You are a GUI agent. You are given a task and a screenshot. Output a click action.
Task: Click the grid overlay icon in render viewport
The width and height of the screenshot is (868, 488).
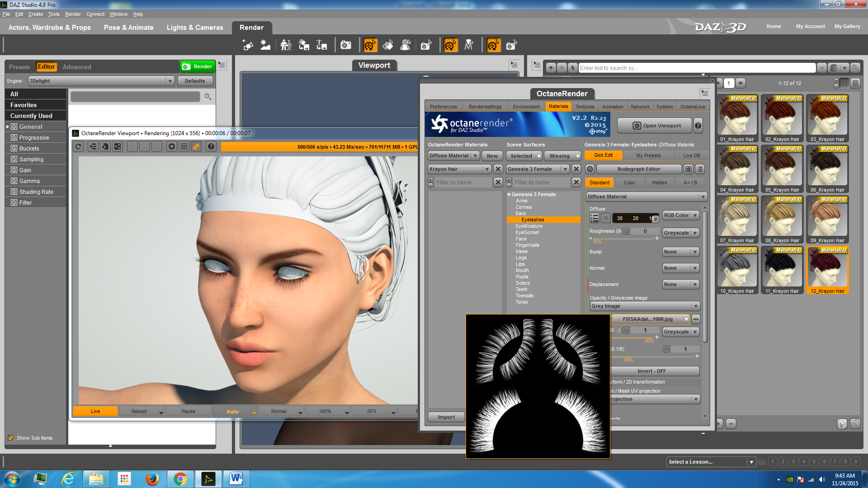pos(184,146)
